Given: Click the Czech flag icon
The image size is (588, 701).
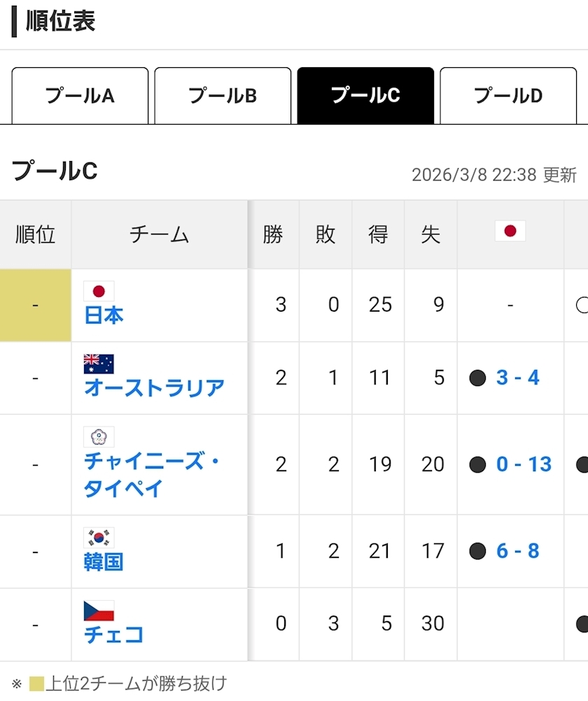Looking at the screenshot, I should (x=99, y=611).
